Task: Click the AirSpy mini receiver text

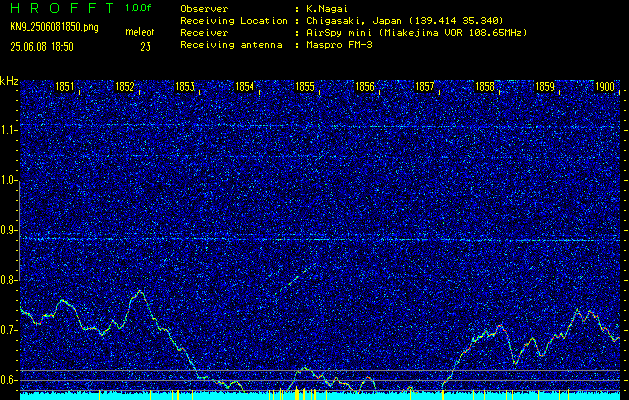Action: 416,33
